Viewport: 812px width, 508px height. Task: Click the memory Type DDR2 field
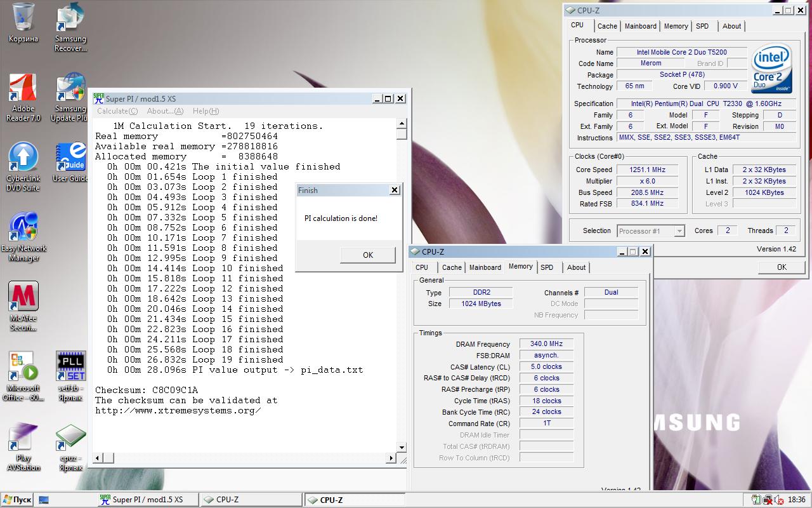pyautogui.click(x=481, y=292)
